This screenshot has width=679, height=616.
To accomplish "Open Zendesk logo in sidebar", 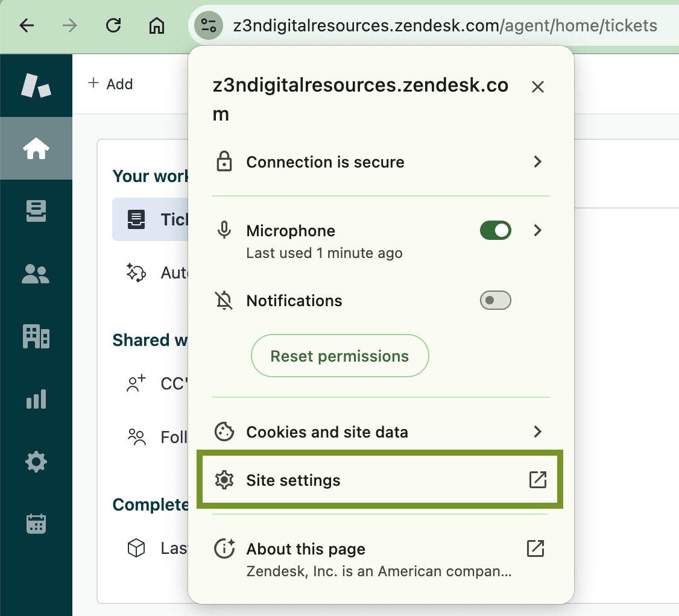I will pos(36,85).
